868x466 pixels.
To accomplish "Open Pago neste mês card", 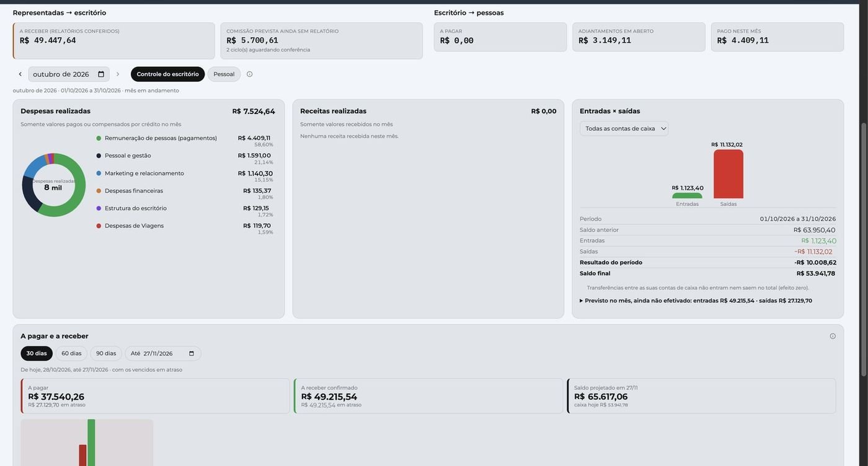I will coord(777,37).
